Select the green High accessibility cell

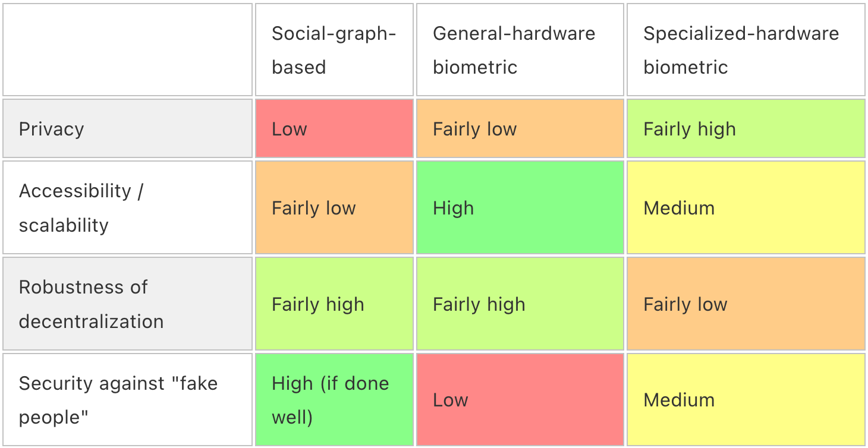[x=520, y=208]
